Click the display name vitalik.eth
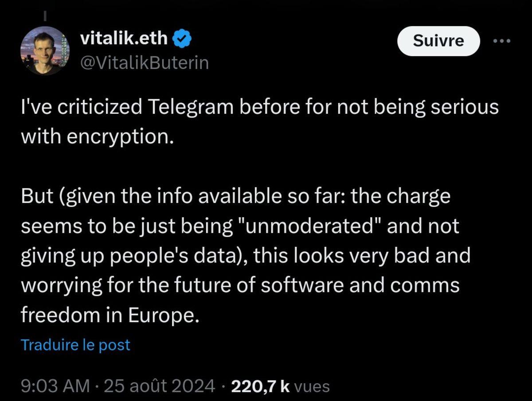Image resolution: width=532 pixels, height=401 pixels. pos(125,38)
